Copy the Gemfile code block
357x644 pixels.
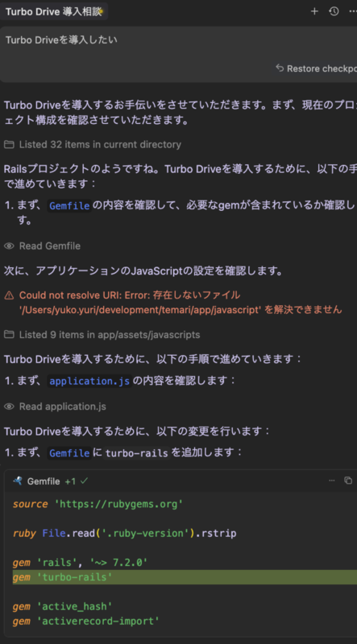(x=348, y=481)
